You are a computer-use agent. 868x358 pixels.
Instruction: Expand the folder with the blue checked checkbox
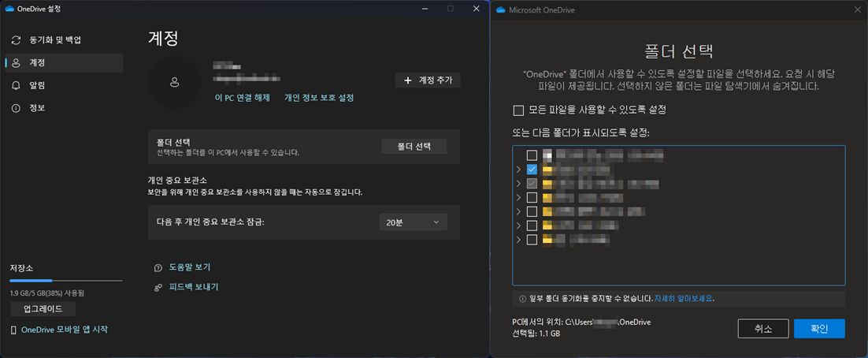pos(519,169)
